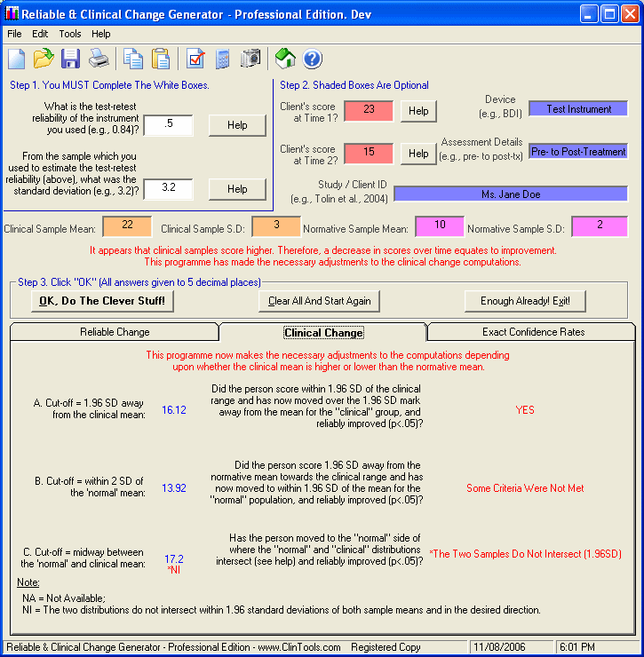644x657 pixels.
Task: Save using the floppy disk icon
Action: [71, 59]
